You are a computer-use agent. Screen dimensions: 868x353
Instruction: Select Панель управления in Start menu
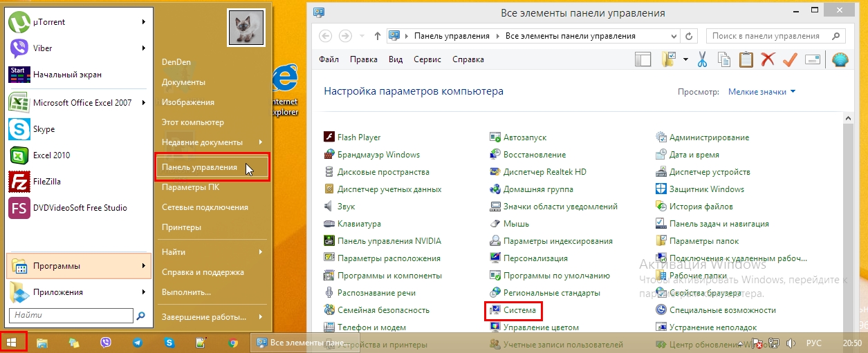point(199,168)
